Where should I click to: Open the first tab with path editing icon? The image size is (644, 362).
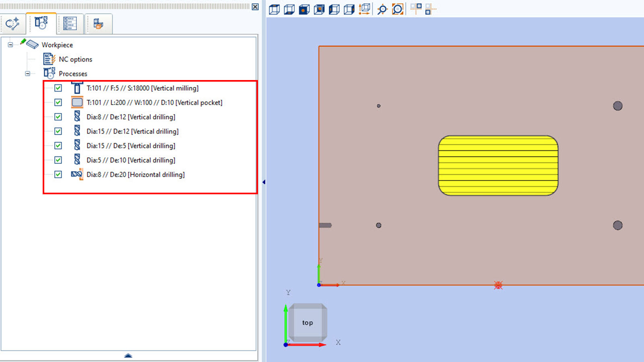13,24
